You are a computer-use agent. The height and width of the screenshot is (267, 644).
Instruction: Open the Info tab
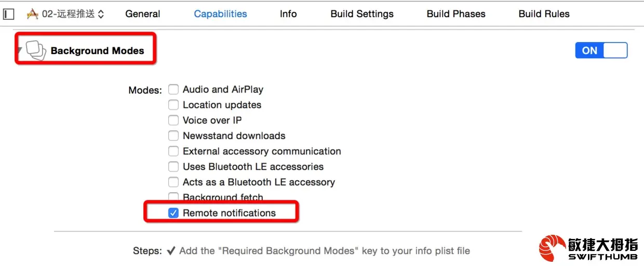[x=288, y=14]
